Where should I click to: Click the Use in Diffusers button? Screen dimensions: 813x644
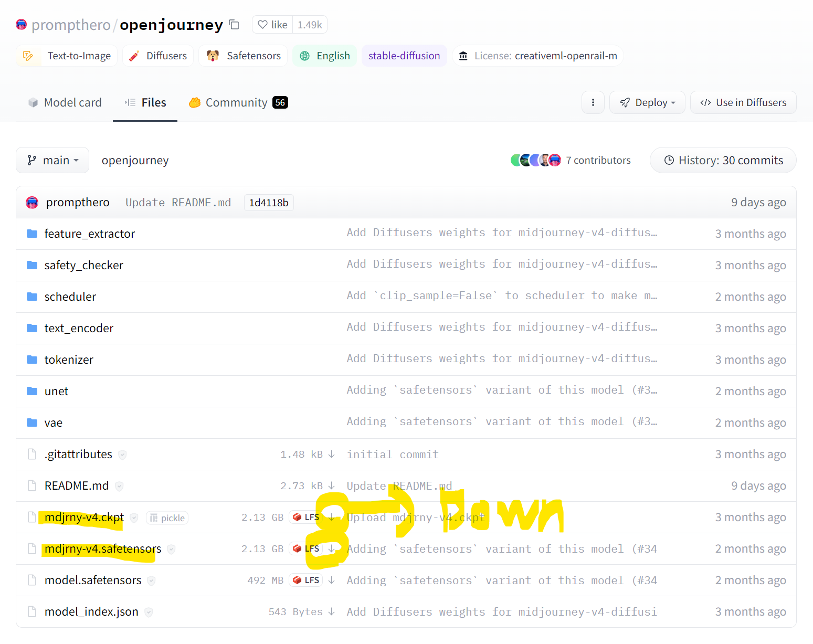pyautogui.click(x=743, y=102)
